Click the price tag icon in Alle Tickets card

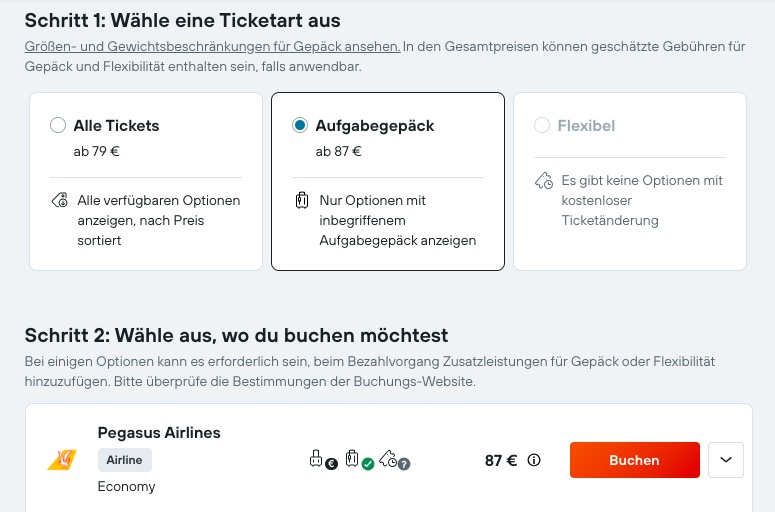60,201
